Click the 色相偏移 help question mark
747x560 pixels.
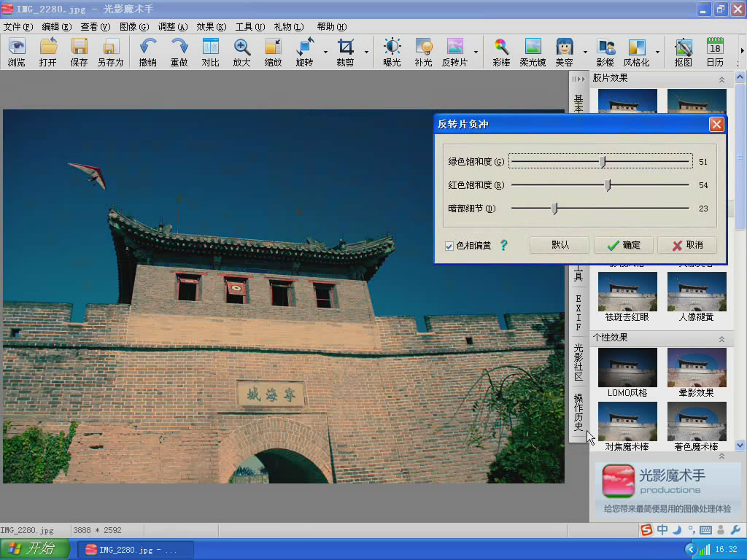503,245
